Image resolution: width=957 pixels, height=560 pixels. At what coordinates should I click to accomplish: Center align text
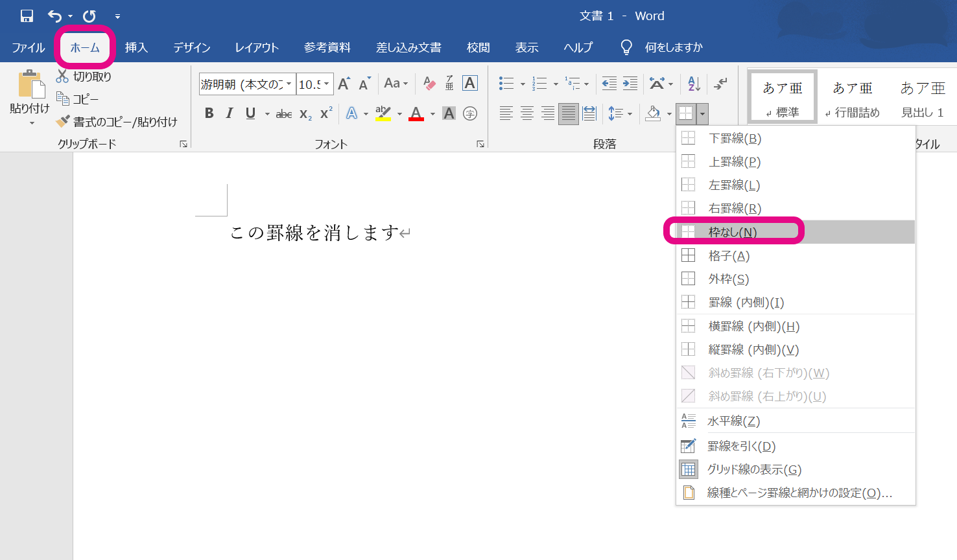coord(527,113)
